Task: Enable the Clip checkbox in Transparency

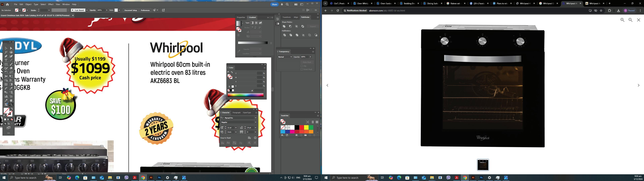Action: point(302,66)
